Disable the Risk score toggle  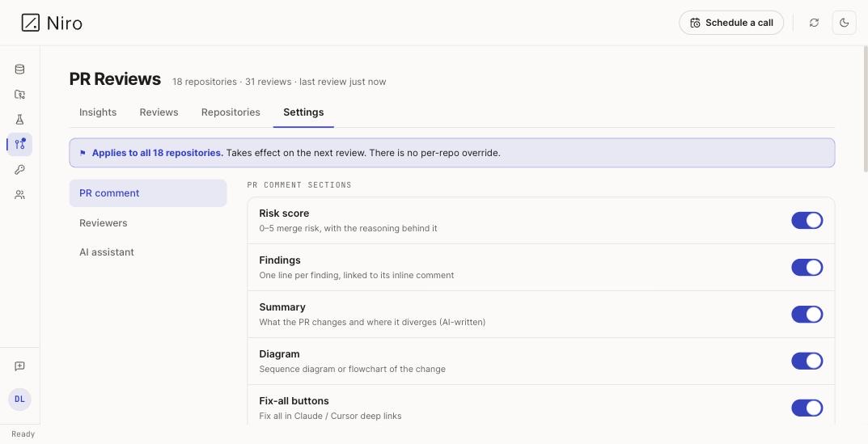[x=807, y=220]
